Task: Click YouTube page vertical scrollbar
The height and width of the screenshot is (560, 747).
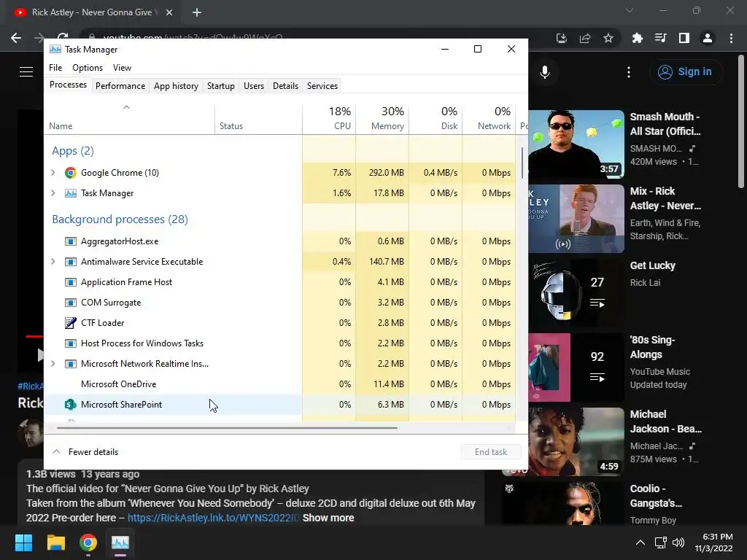Action: click(x=741, y=122)
